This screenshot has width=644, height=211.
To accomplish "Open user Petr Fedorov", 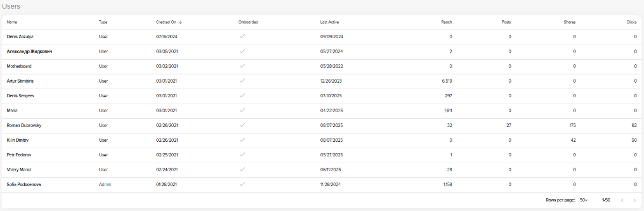I will pos(19,155).
